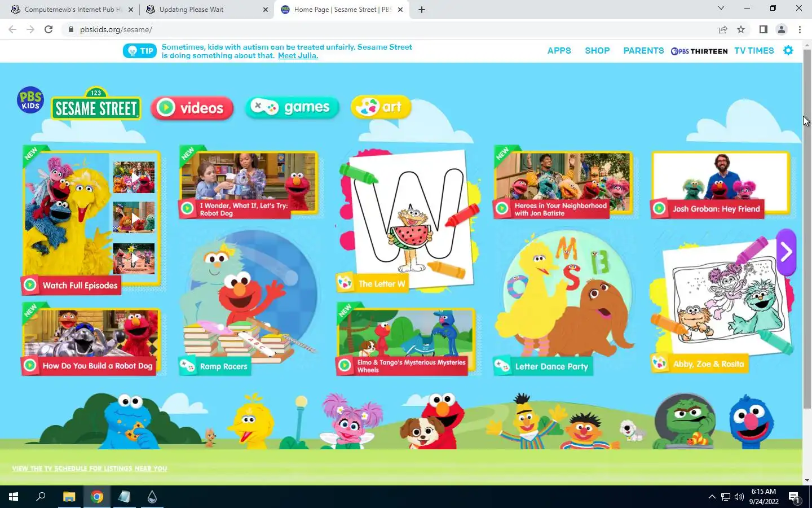This screenshot has width=812, height=508.
Task: Click the Sesame Street logo
Action: (96, 103)
